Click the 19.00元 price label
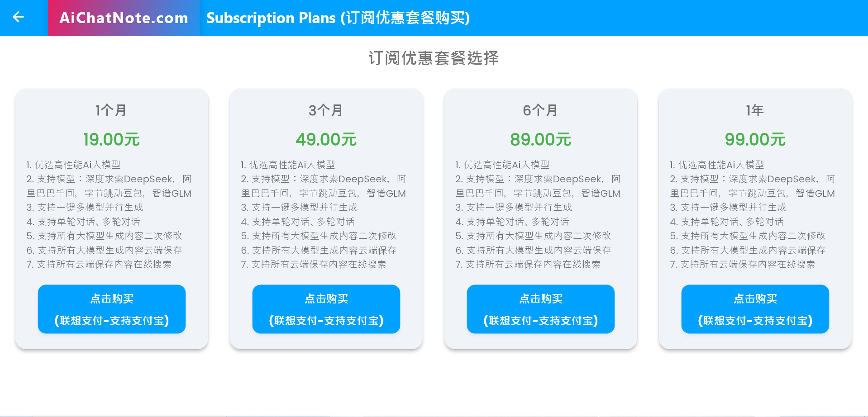868x417 pixels. click(111, 139)
